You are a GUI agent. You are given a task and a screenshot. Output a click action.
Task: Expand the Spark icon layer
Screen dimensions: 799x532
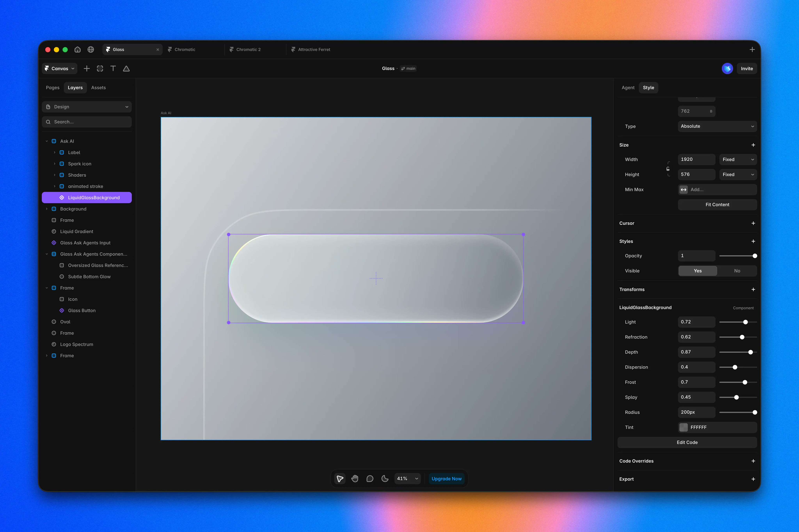[x=54, y=164]
